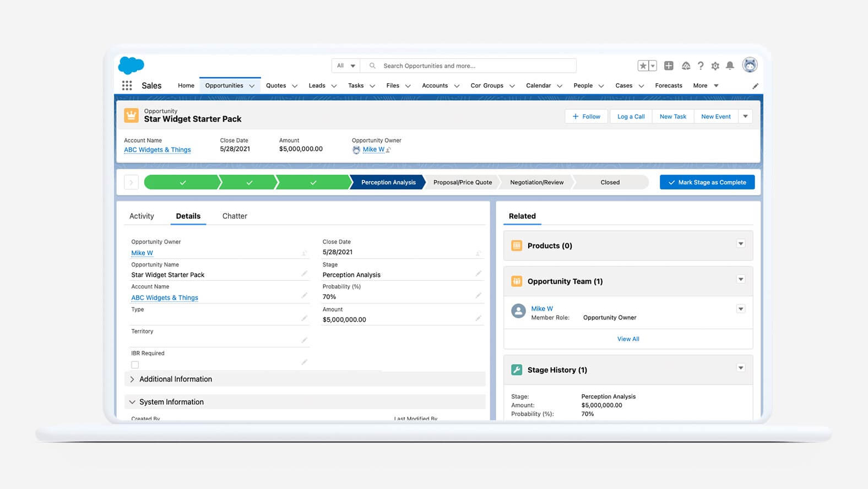This screenshot has width=868, height=489.
Task: Edit Type field pencil icon
Action: click(x=304, y=318)
